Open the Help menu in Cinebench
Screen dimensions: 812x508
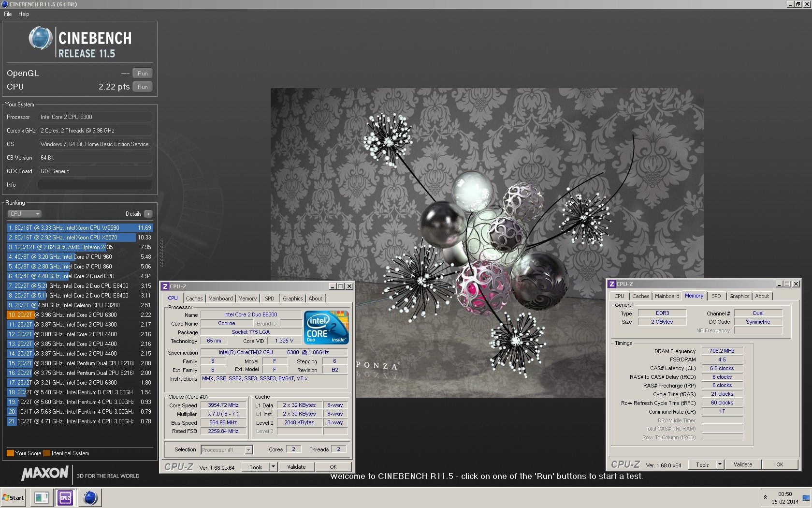24,14
